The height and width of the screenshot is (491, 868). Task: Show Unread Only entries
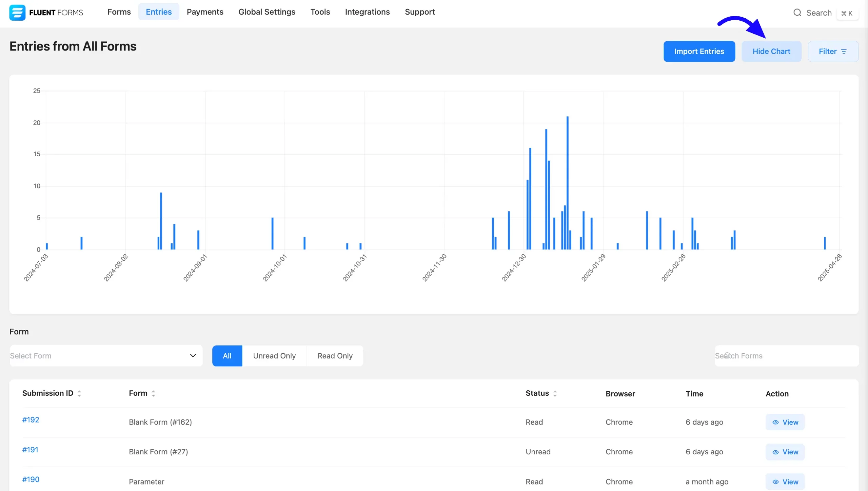click(x=274, y=356)
